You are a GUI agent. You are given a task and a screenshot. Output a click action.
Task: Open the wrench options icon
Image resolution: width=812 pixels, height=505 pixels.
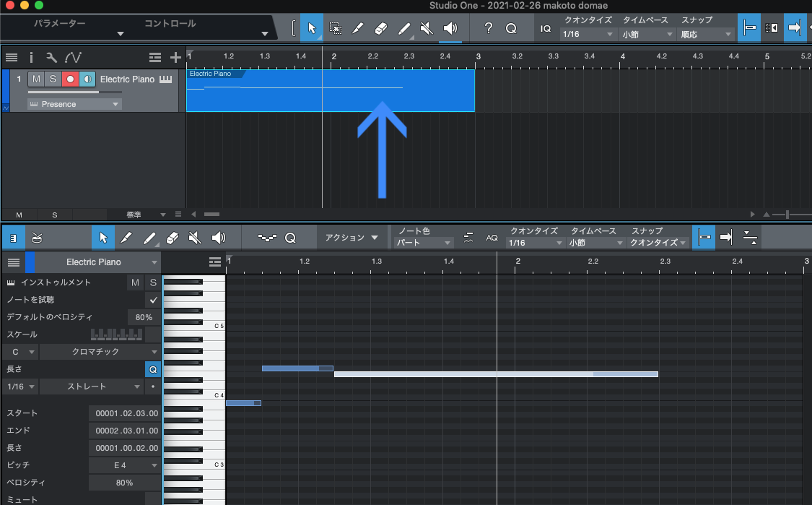click(x=51, y=57)
